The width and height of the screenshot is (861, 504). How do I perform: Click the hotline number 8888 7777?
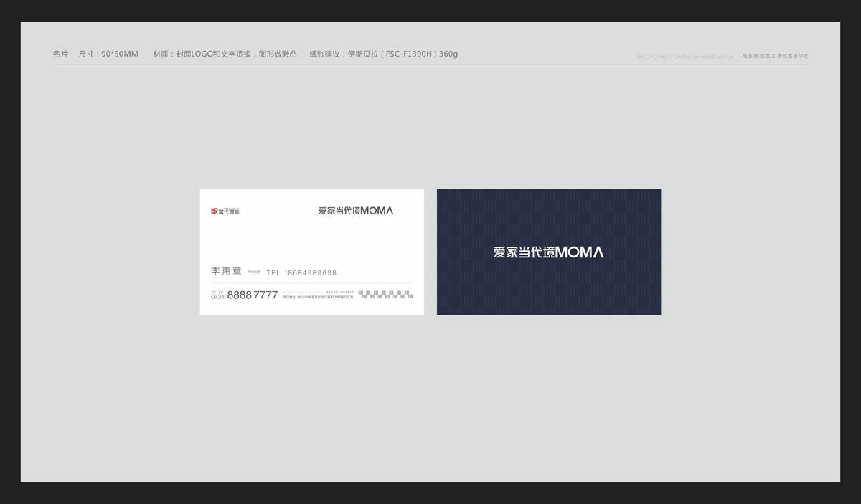[253, 295]
